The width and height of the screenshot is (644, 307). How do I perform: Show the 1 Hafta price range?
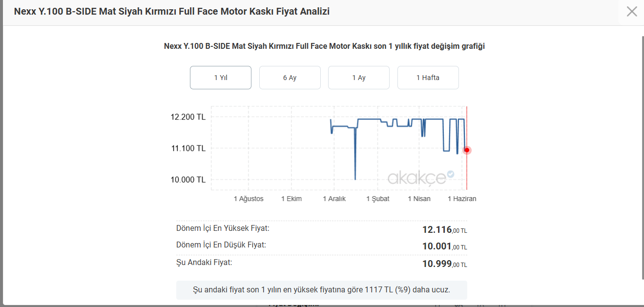pos(428,78)
